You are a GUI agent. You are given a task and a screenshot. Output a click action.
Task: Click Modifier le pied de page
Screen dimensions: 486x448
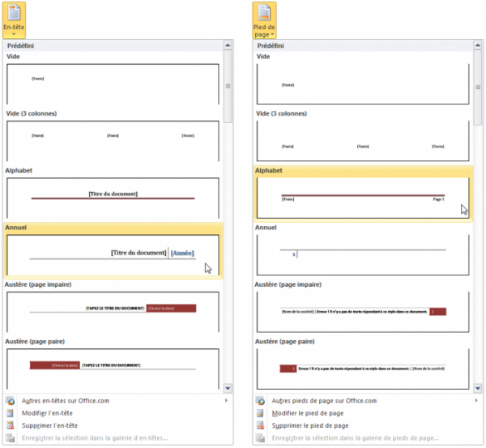point(368,413)
